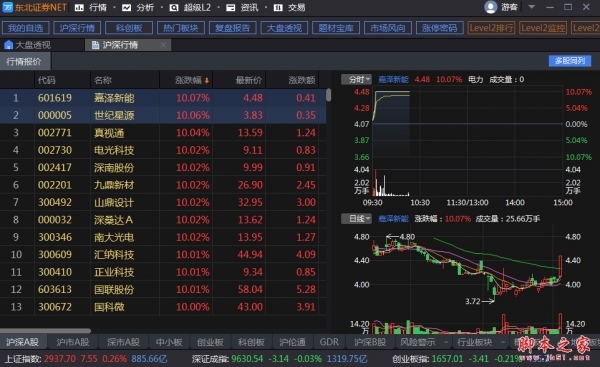Select stock row 世纪星源

point(163,115)
